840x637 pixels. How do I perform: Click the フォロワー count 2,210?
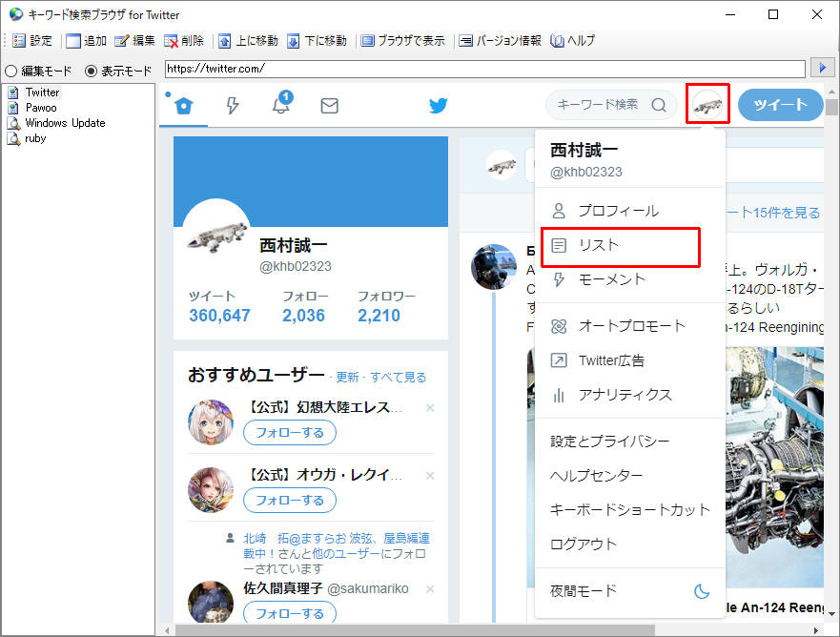(x=379, y=316)
